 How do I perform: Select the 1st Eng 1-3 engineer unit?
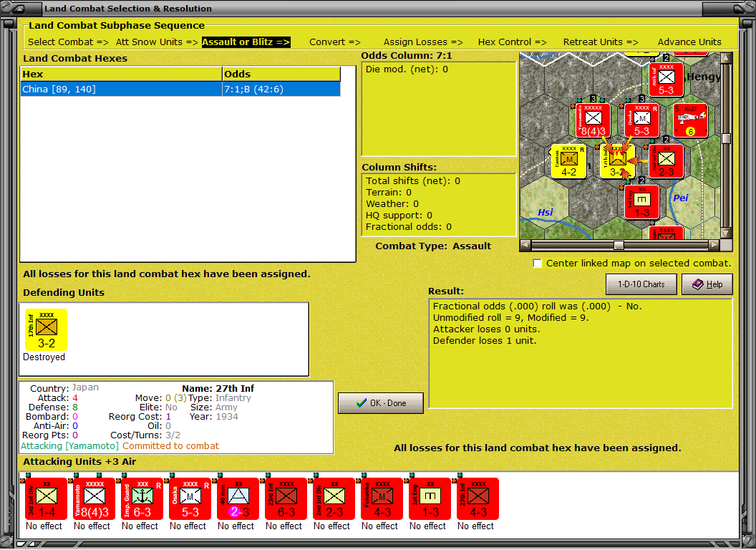(430, 499)
